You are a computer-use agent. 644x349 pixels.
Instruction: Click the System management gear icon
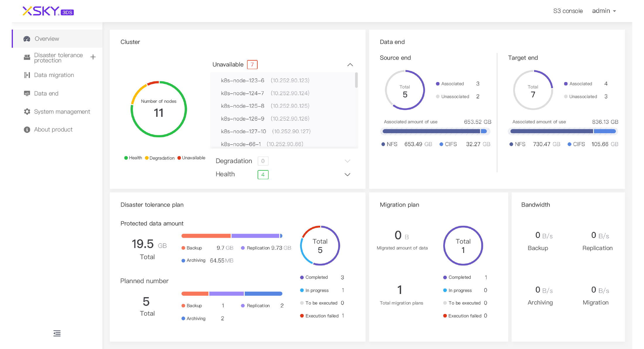pos(27,112)
